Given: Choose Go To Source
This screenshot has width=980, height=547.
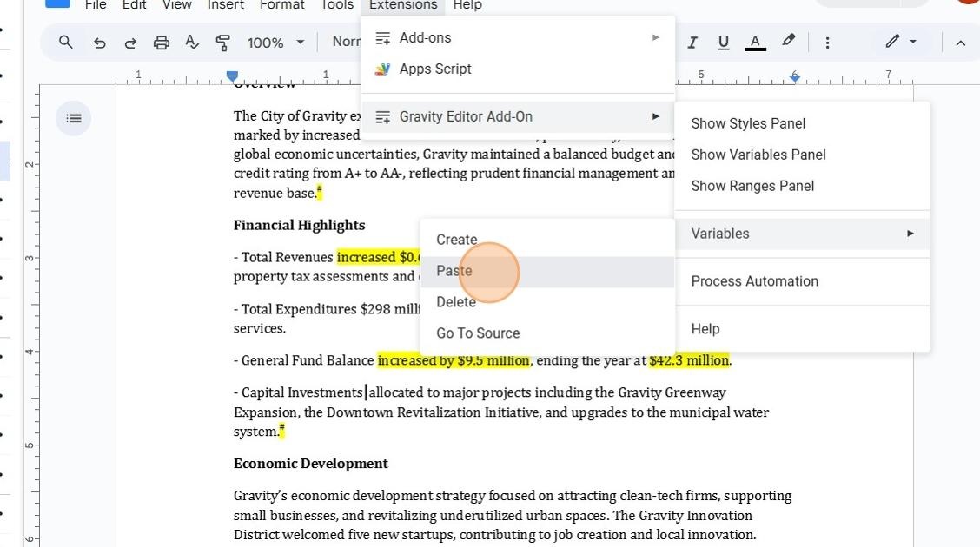Looking at the screenshot, I should (547, 333).
